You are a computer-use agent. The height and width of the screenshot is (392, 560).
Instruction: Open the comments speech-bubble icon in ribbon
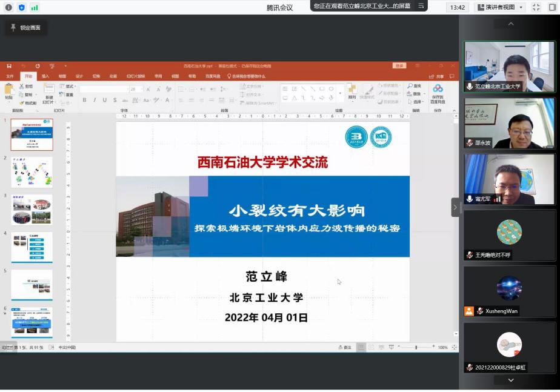452,76
